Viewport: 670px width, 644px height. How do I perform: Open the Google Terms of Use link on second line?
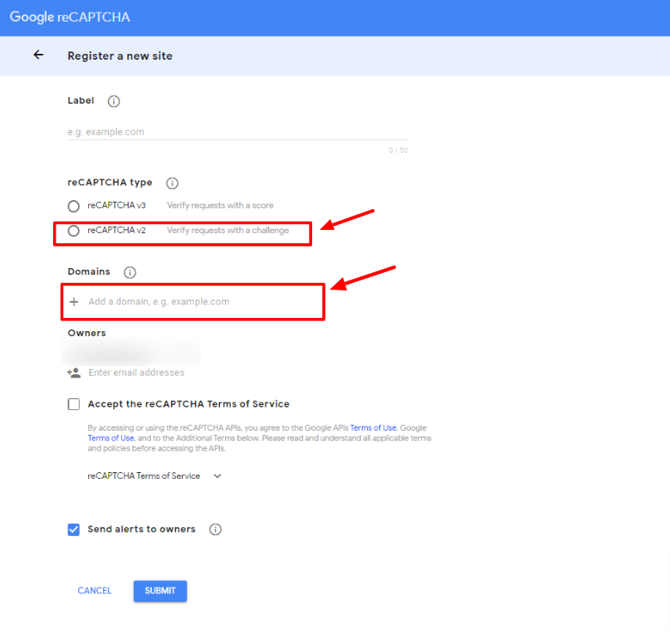point(110,438)
